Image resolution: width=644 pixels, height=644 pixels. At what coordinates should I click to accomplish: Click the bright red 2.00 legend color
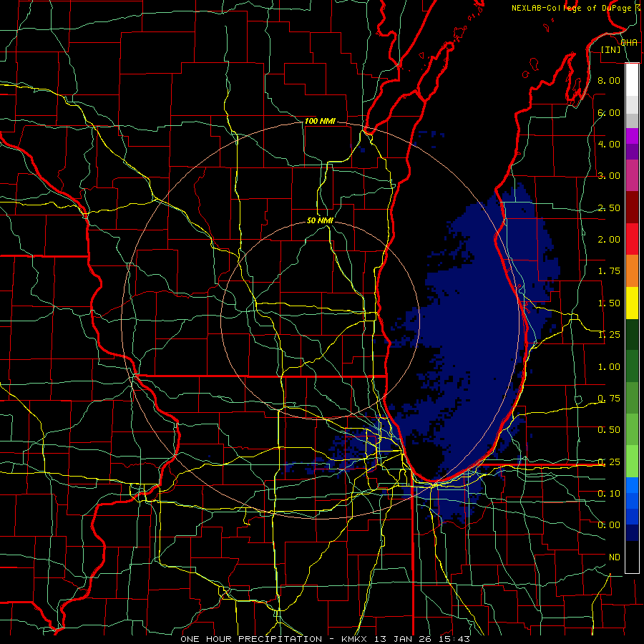pyautogui.click(x=632, y=239)
